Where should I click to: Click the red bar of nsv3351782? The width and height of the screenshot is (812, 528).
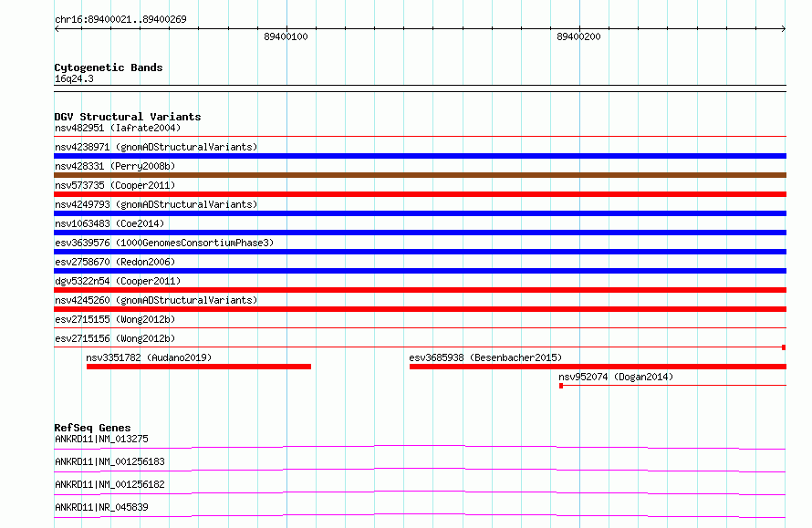tap(199, 367)
